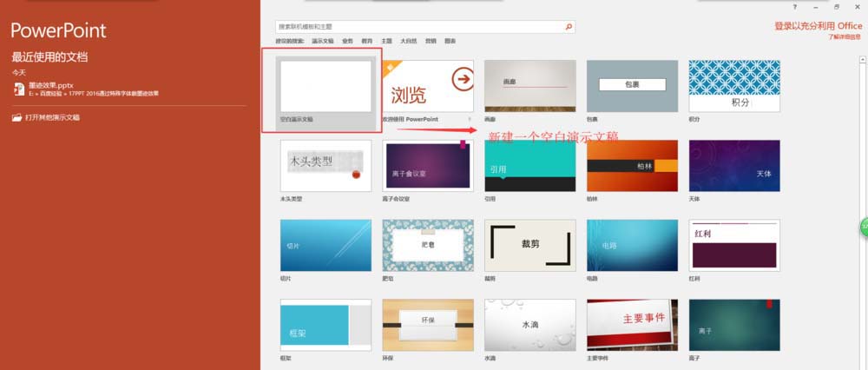Choose the teal 离子 template
This screenshot has height=370, width=868.
734,325
